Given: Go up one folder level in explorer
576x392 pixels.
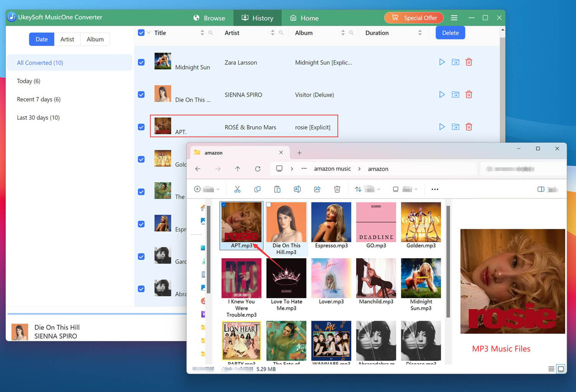Looking at the screenshot, I should [x=238, y=169].
